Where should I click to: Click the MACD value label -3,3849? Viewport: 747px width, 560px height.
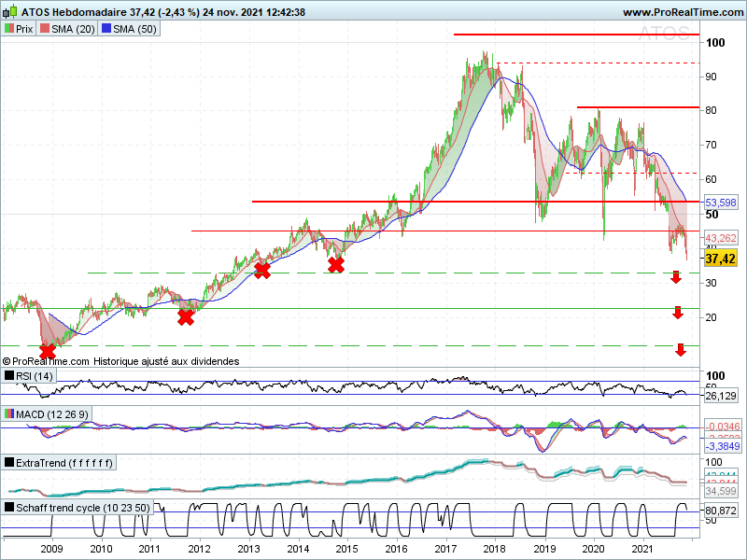click(x=722, y=446)
